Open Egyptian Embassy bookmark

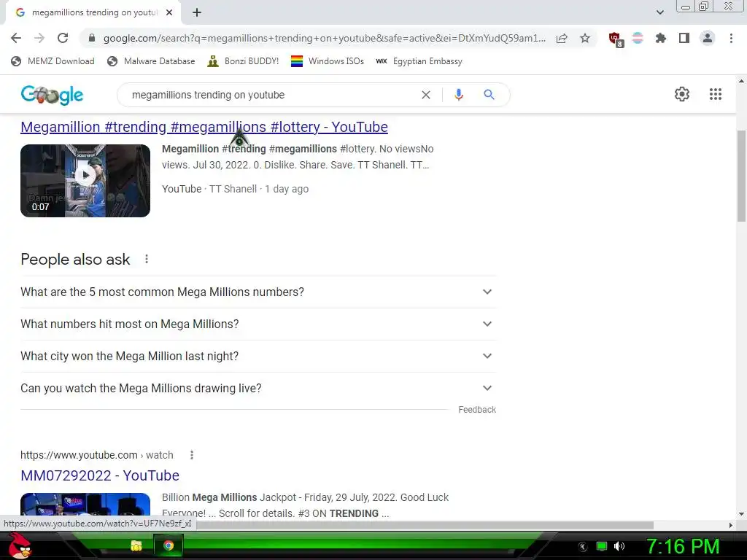tap(419, 61)
